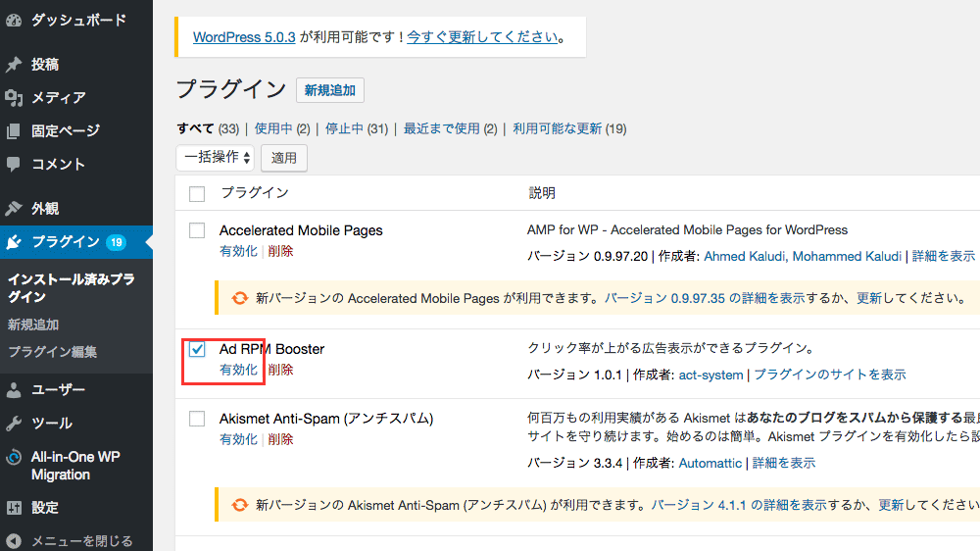Click the paintbrush icon beside 外観
The width and height of the screenshot is (980, 551).
tap(14, 208)
